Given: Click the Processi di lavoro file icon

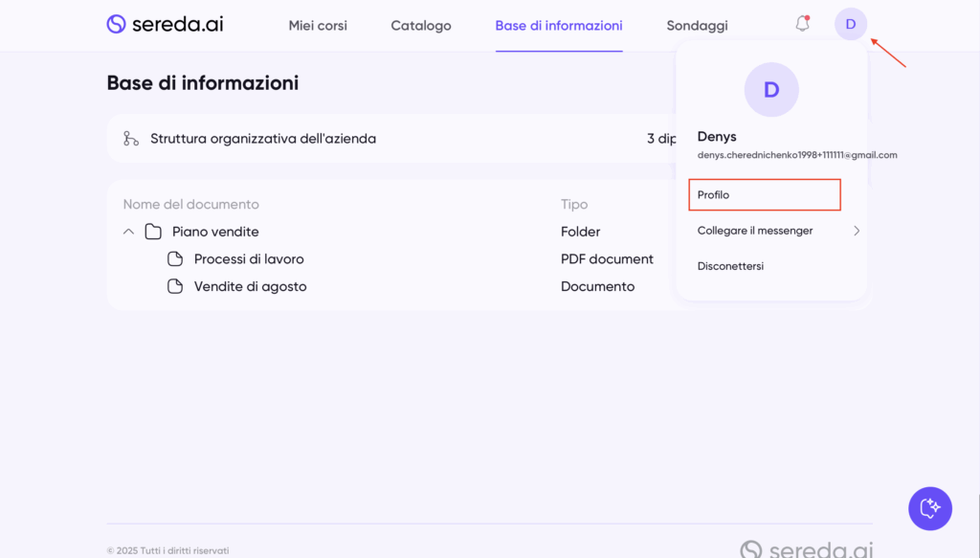Looking at the screenshot, I should [175, 259].
